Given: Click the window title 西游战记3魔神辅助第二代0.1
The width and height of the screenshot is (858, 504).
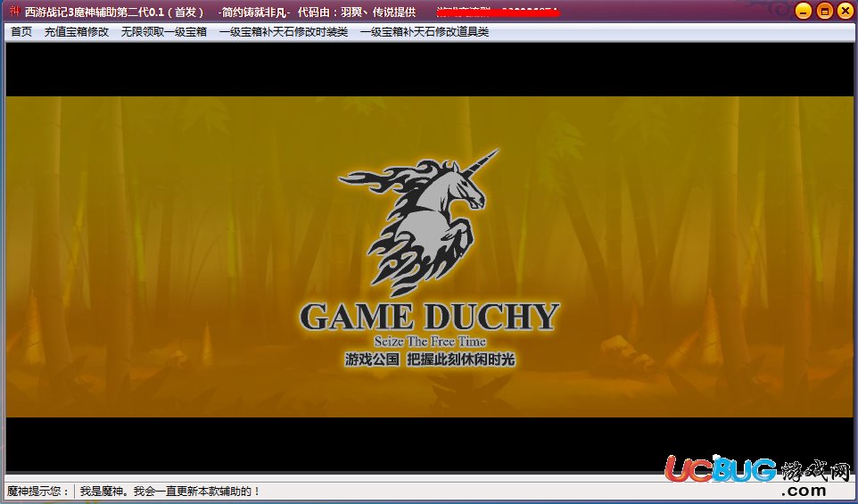Looking at the screenshot, I should (x=95, y=12).
